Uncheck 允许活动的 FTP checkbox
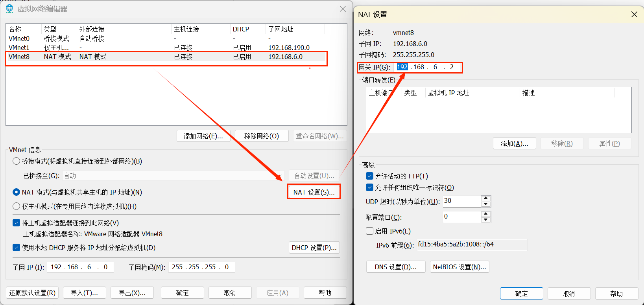644x305 pixels. coord(369,176)
